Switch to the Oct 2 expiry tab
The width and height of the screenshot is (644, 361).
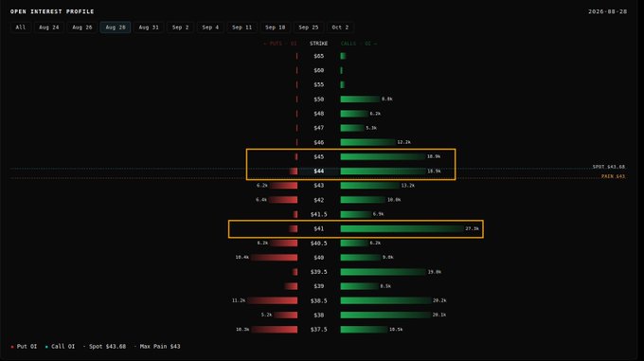[x=340, y=27]
